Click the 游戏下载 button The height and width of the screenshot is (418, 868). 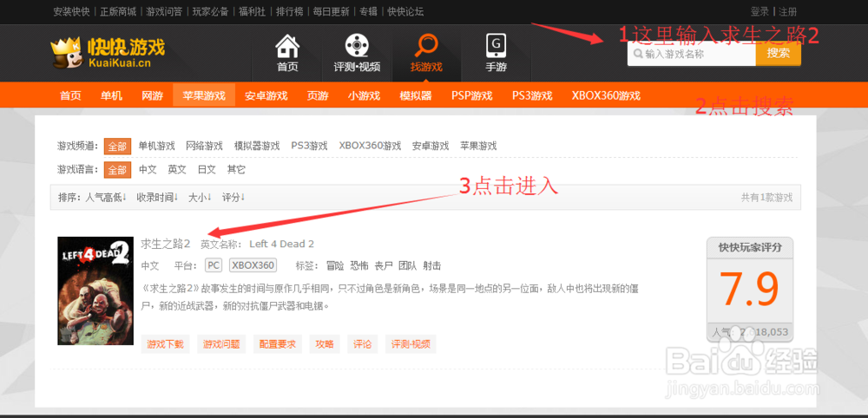166,344
